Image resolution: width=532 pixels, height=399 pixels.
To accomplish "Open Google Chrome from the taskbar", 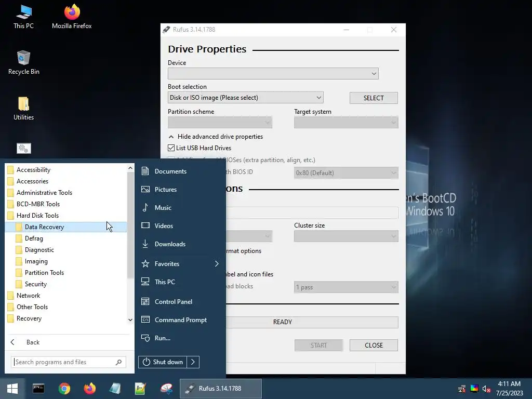I will 64,389.
